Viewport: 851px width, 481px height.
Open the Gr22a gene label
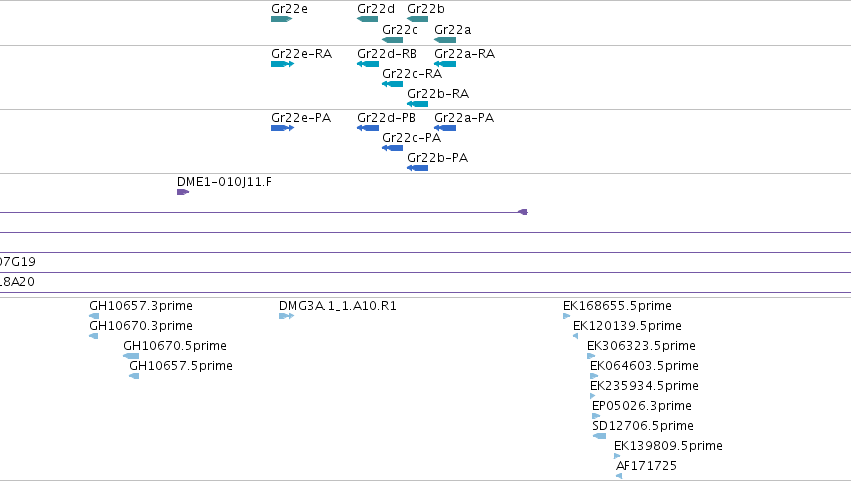coord(453,29)
